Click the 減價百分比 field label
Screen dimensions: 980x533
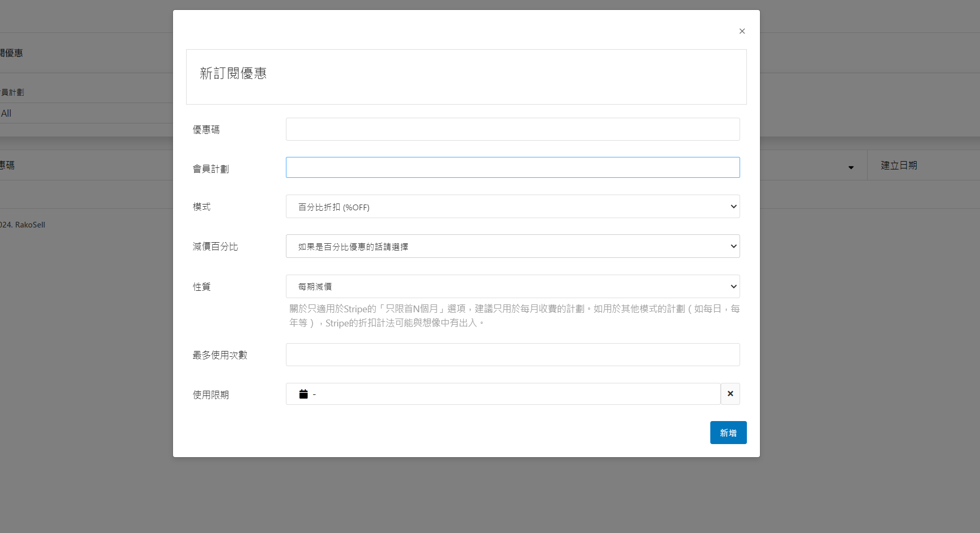click(215, 246)
